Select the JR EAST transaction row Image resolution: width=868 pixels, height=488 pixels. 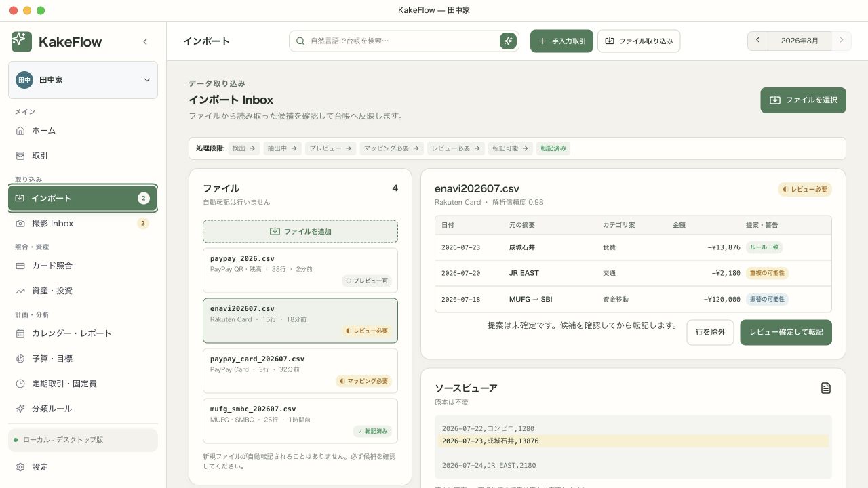[633, 273]
